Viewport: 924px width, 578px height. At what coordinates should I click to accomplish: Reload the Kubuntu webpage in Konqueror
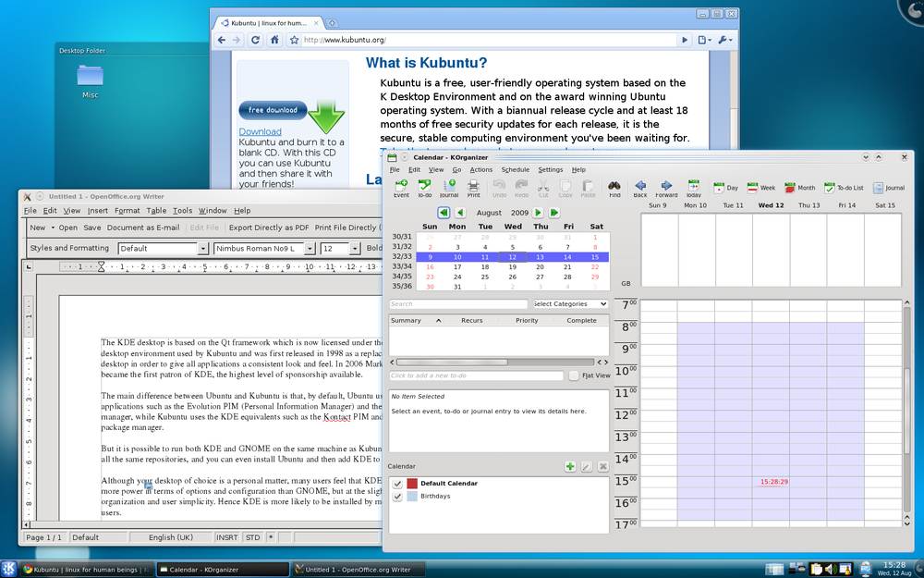click(257, 40)
